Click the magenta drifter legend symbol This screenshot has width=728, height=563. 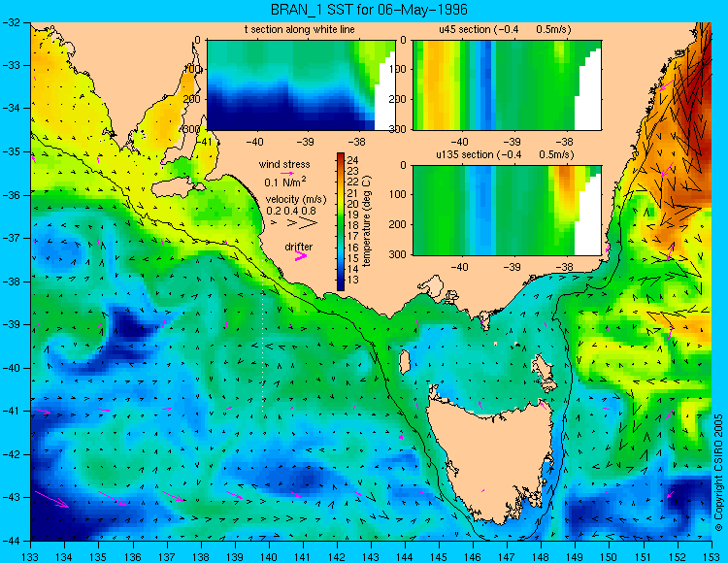(x=301, y=256)
